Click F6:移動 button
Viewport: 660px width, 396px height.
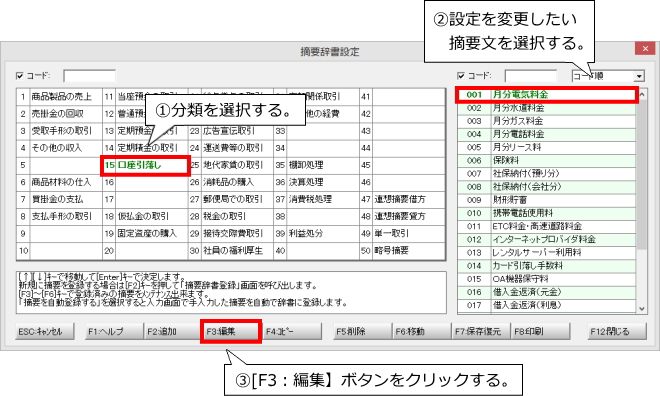coord(422,331)
